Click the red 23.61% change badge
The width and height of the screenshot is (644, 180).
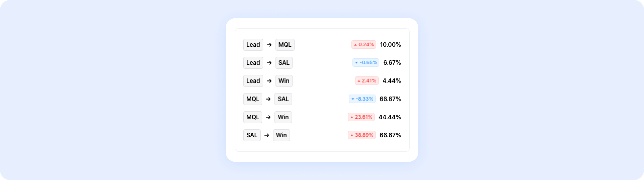pos(361,117)
